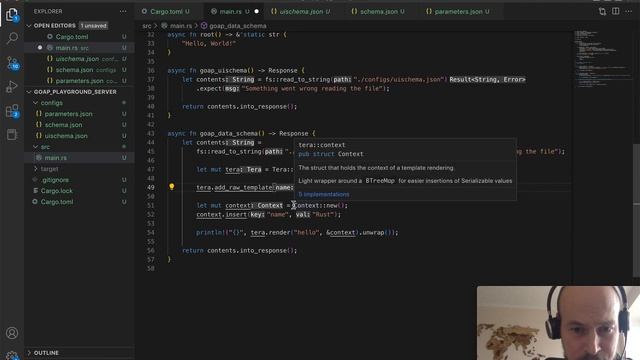The width and height of the screenshot is (640, 360).
Task: Click the lightbulb code action on line 49
Action: pos(172,187)
